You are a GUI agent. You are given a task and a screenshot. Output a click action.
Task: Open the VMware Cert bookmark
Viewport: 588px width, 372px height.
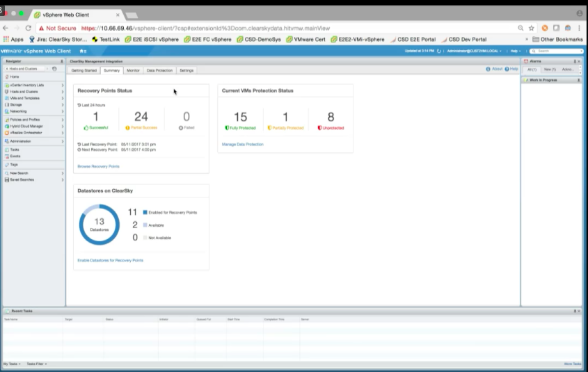click(305, 40)
